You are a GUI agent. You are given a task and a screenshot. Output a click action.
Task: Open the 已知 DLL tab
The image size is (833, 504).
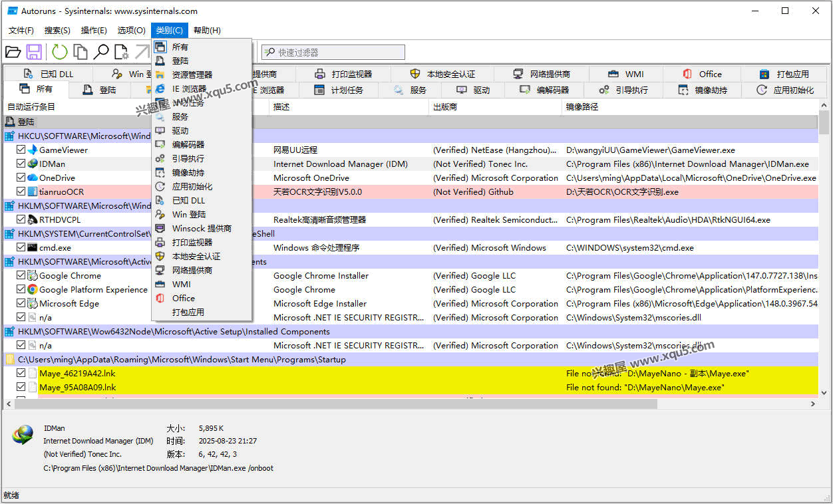48,74
